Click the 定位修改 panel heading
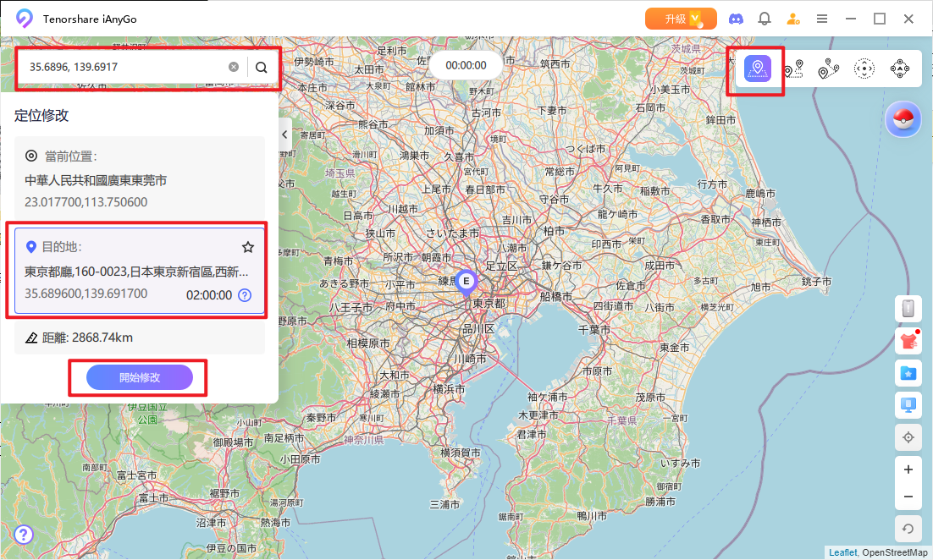This screenshot has width=933, height=560. (41, 115)
